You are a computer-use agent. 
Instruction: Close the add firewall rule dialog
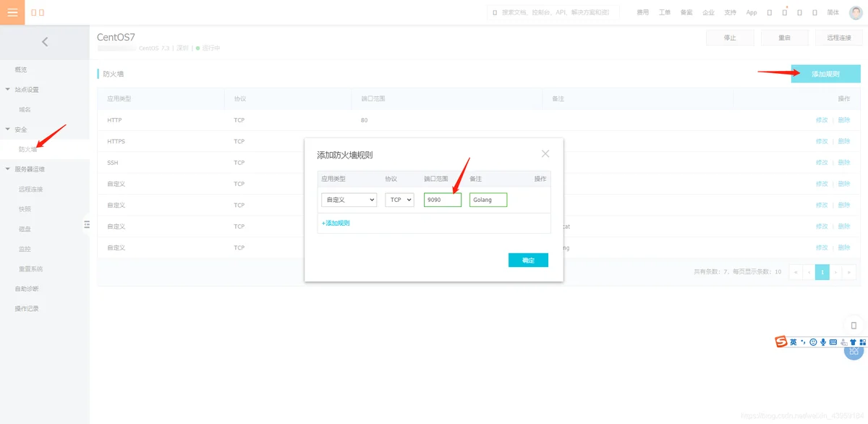pyautogui.click(x=545, y=153)
